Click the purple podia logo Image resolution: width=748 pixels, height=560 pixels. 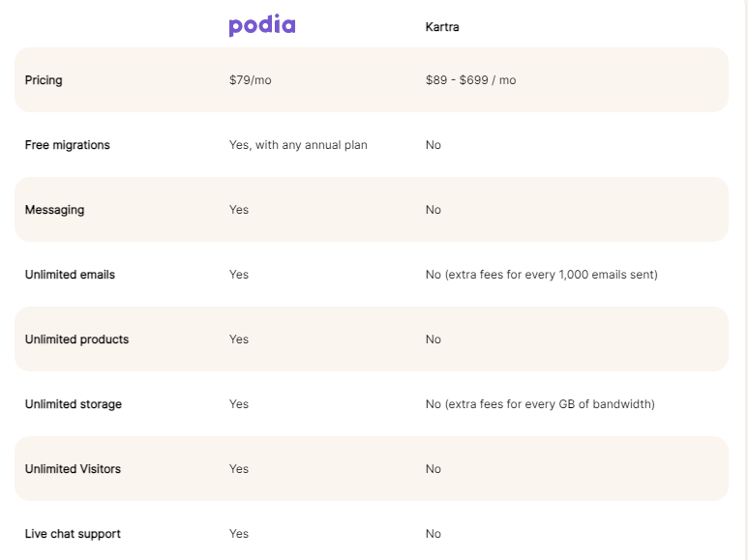pos(262,26)
